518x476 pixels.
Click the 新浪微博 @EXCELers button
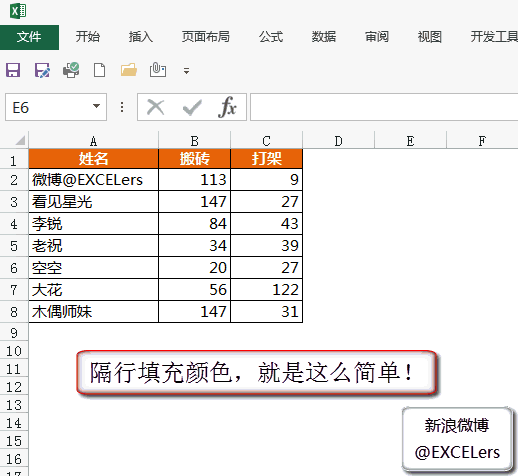(x=457, y=439)
